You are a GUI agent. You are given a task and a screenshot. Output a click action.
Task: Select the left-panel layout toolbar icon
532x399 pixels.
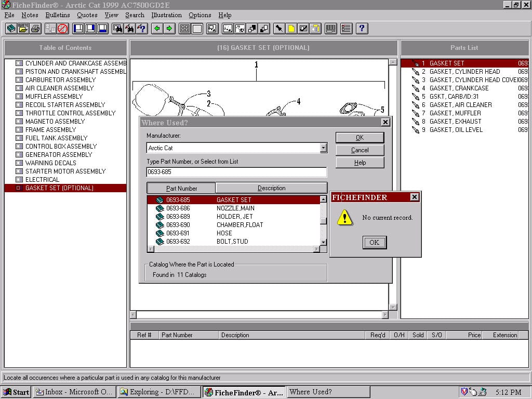(78, 29)
